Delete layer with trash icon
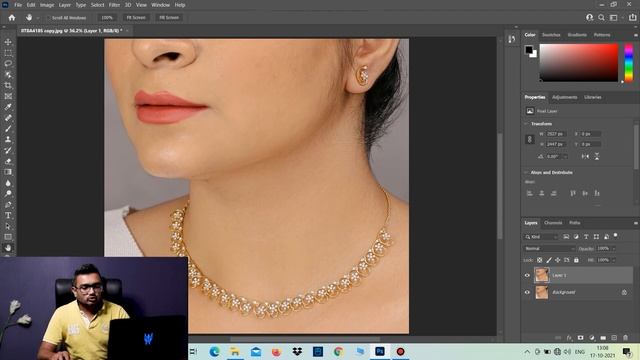640x360 pixels. (625, 338)
